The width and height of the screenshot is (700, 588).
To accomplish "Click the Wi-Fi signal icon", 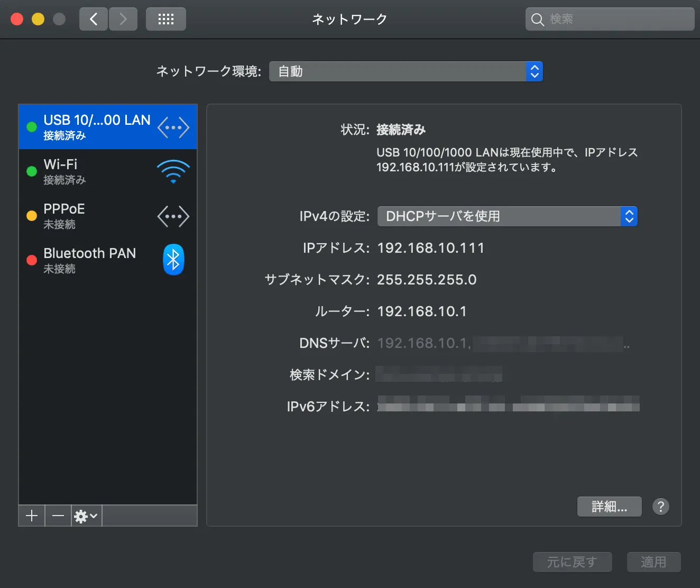I will pyautogui.click(x=173, y=171).
